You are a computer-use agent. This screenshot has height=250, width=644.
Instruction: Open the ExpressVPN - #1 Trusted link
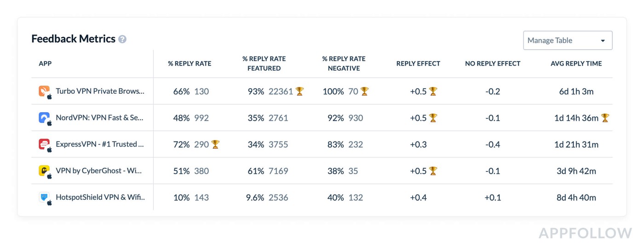(x=100, y=144)
